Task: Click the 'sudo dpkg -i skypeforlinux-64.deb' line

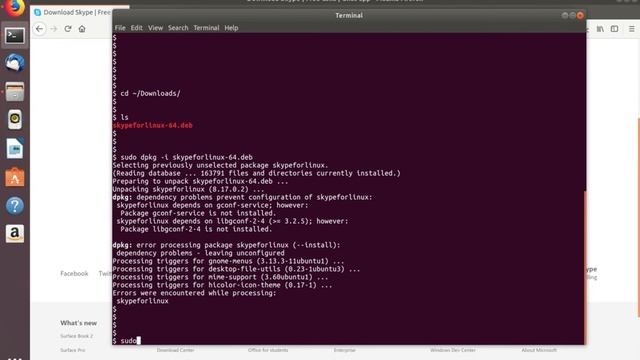Action: (182, 157)
